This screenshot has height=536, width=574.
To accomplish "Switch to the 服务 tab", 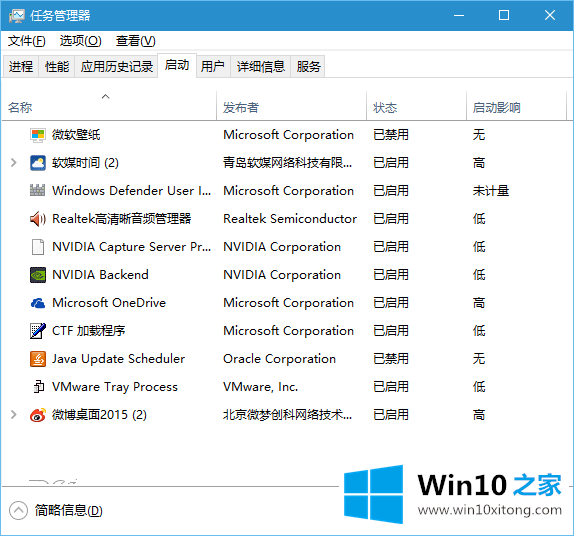I will [308, 67].
